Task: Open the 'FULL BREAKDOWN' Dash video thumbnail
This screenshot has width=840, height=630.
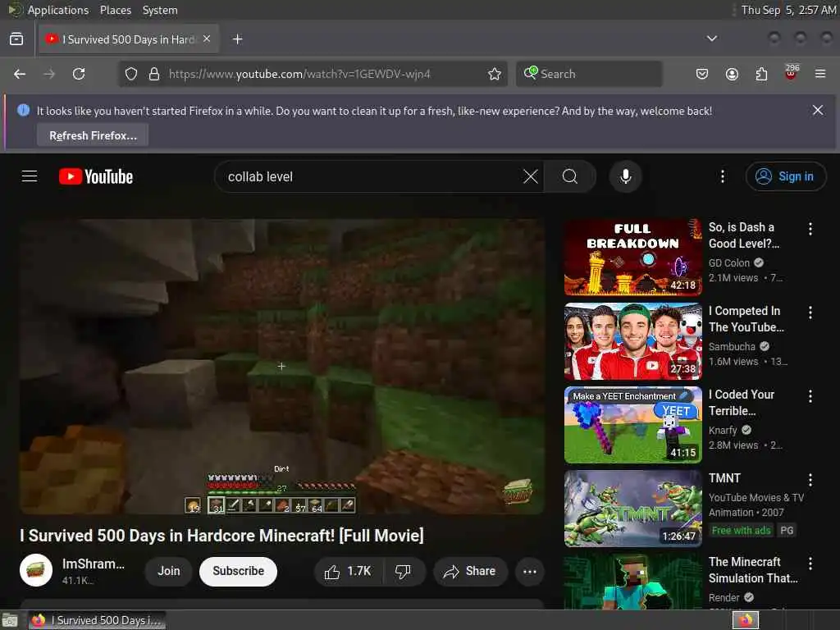Action: [632, 257]
